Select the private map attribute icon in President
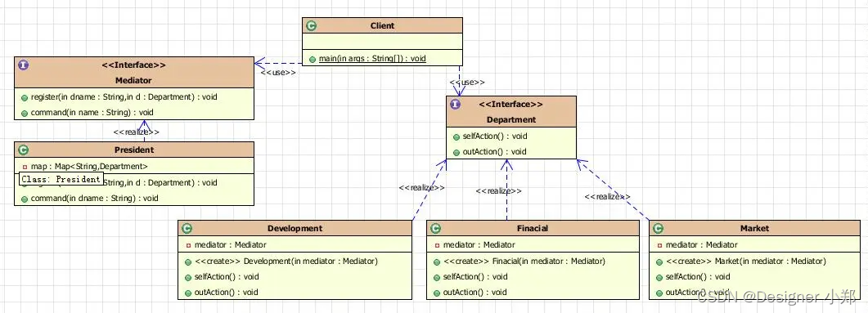 point(25,167)
